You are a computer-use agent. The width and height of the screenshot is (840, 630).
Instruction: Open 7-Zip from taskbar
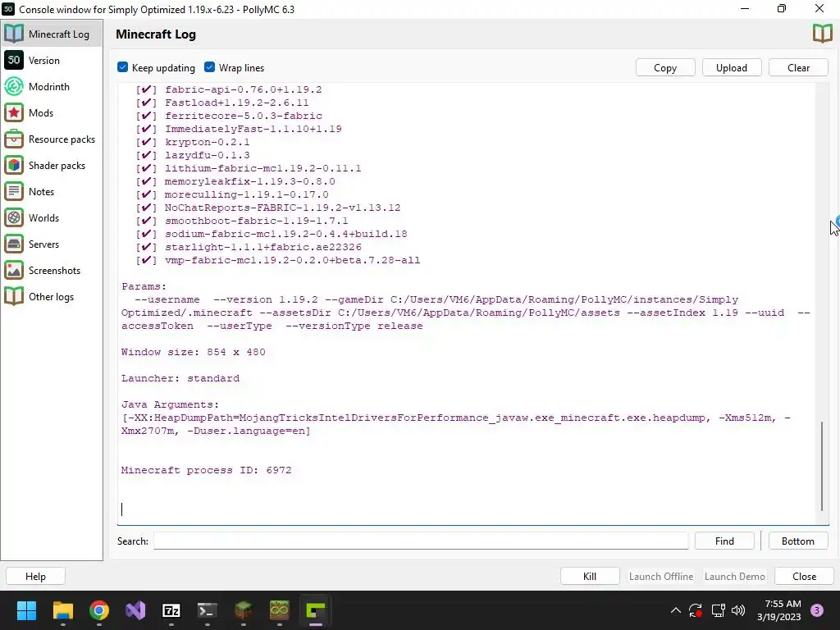[x=171, y=610]
